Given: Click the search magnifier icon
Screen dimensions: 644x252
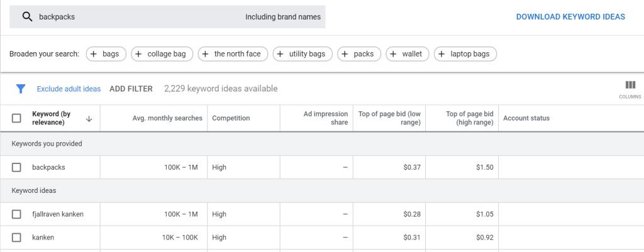Looking at the screenshot, I should pyautogui.click(x=27, y=17).
